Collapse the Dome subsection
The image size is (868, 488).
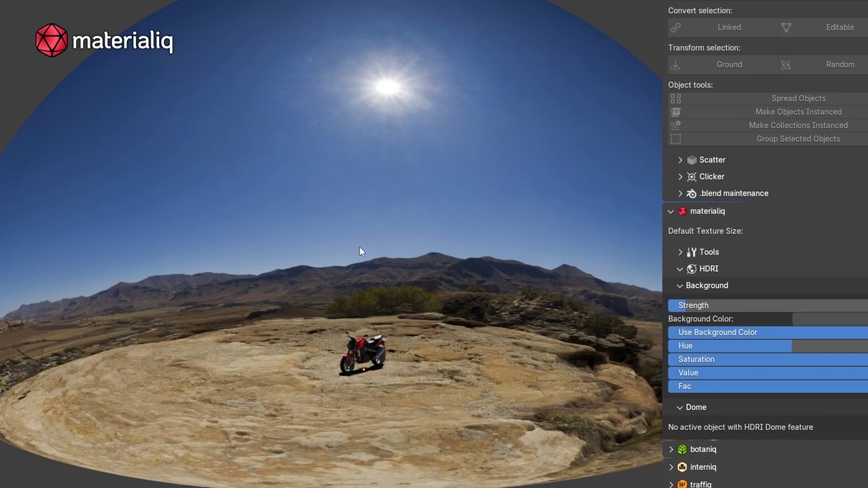680,407
